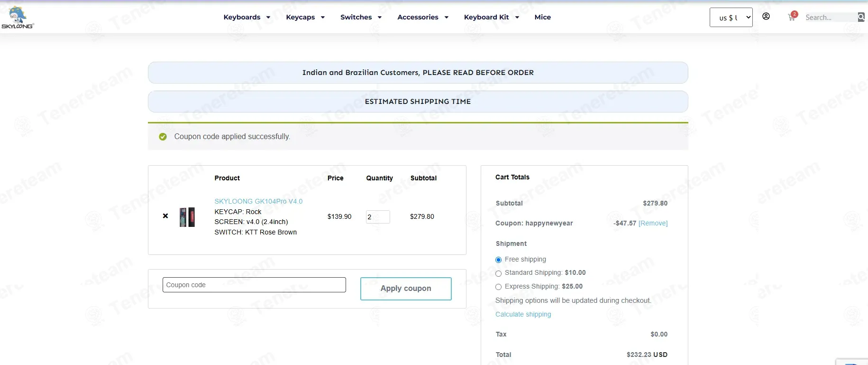Open the Keyboard Kit menu
The image size is (868, 365).
[486, 17]
